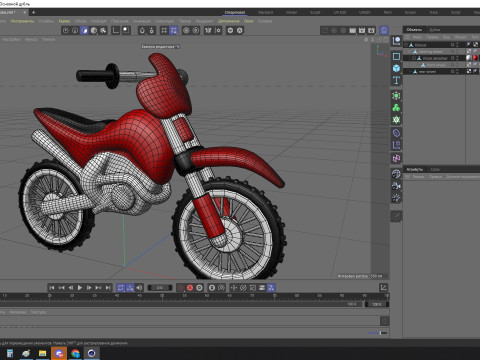The width and height of the screenshot is (480, 360).
Task: Click the render to picture viewer clapperboard
Action: tap(362, 31)
